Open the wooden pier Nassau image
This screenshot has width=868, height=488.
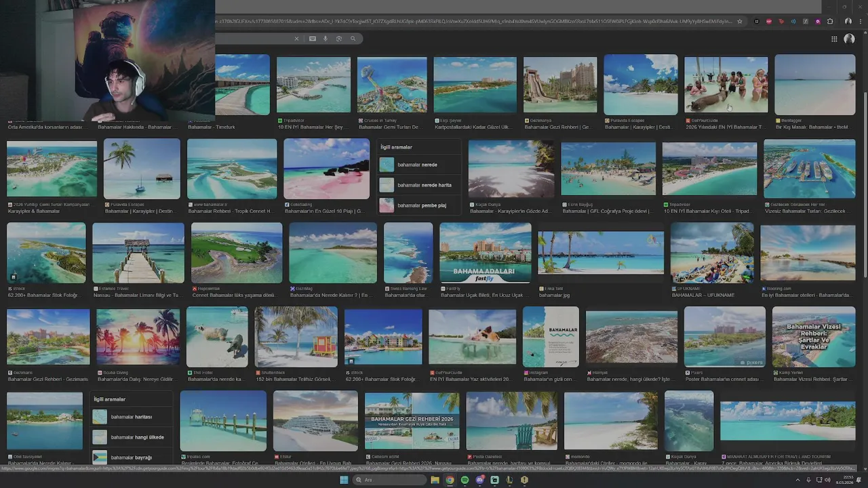click(x=138, y=253)
